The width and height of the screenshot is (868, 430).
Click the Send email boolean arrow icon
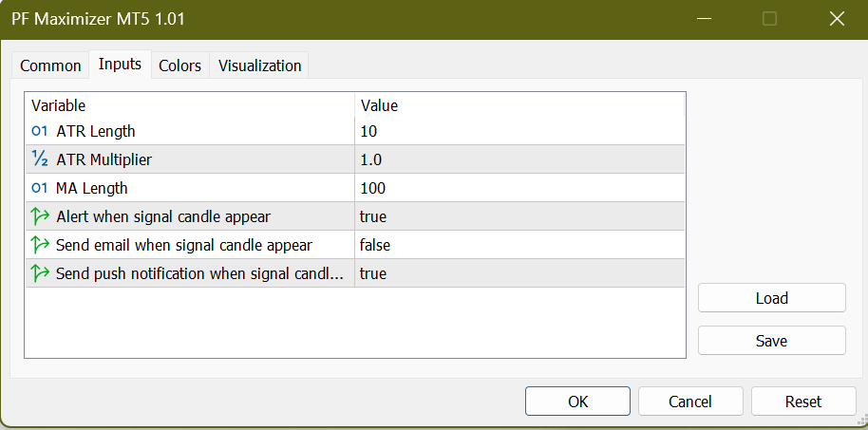[x=40, y=245]
